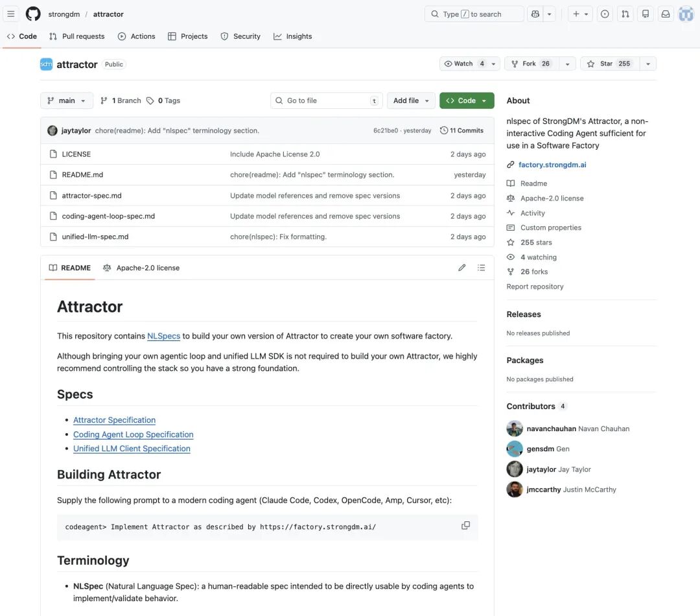700x616 pixels.
Task: Check notifications via the inbox icon
Action: [x=665, y=14]
